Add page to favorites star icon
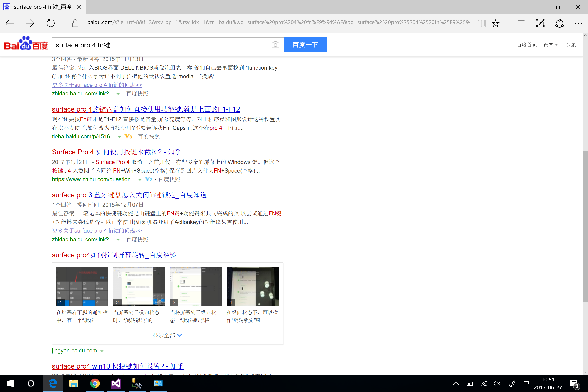588x392 pixels. (496, 23)
